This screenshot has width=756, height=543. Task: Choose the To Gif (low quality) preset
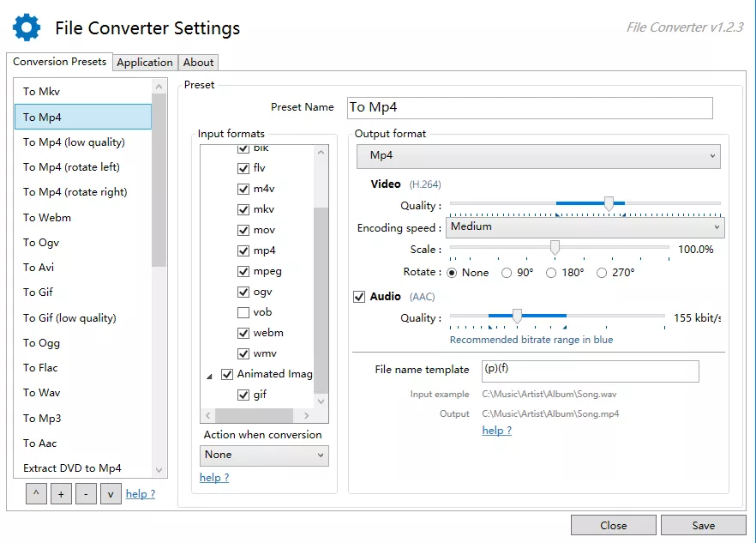pyautogui.click(x=83, y=317)
